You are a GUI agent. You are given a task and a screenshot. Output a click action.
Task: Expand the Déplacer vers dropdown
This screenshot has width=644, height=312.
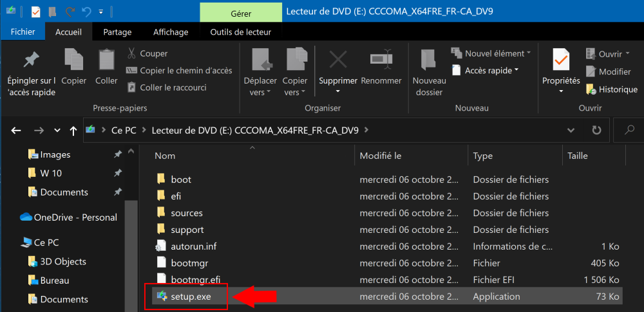click(260, 86)
